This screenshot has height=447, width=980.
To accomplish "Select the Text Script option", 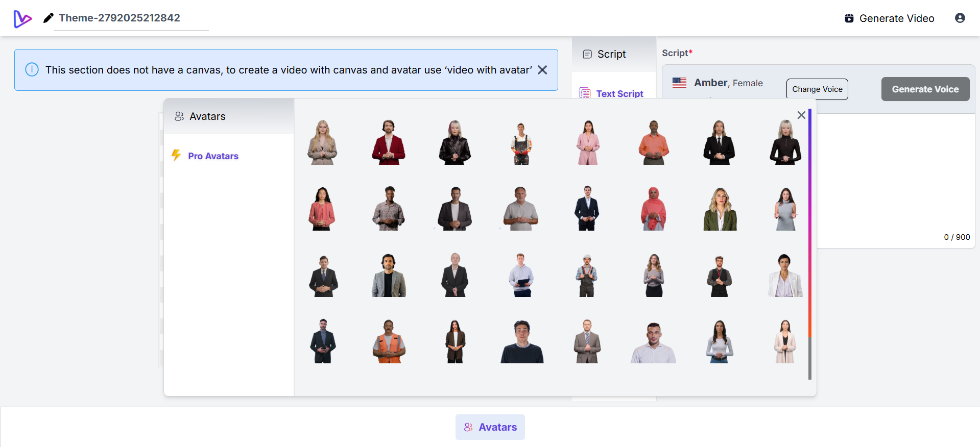I will pyautogui.click(x=619, y=94).
